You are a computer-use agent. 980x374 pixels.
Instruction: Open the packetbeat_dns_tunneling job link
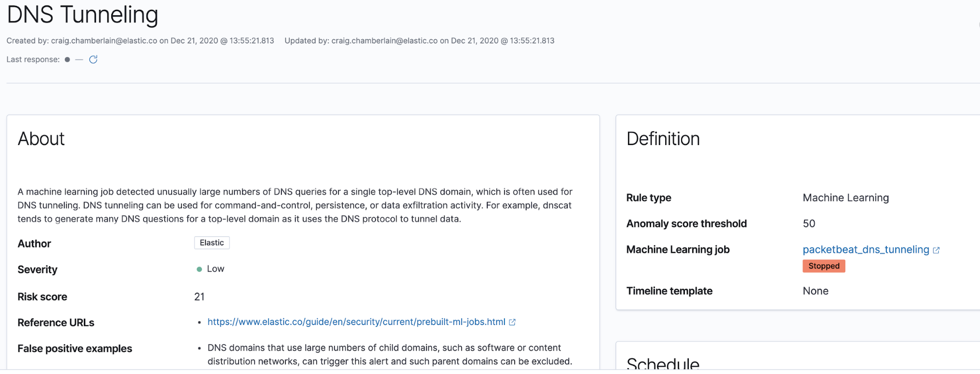pyautogui.click(x=866, y=249)
